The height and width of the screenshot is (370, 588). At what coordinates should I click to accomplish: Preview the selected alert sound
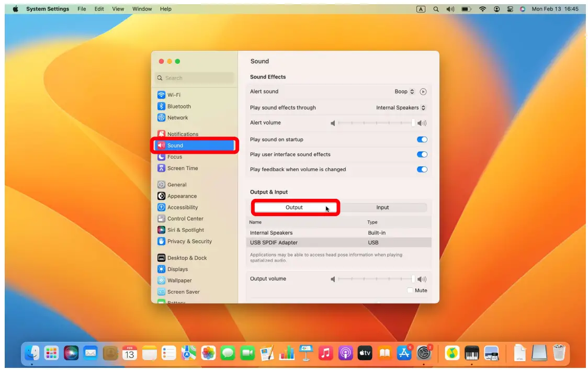coord(423,92)
